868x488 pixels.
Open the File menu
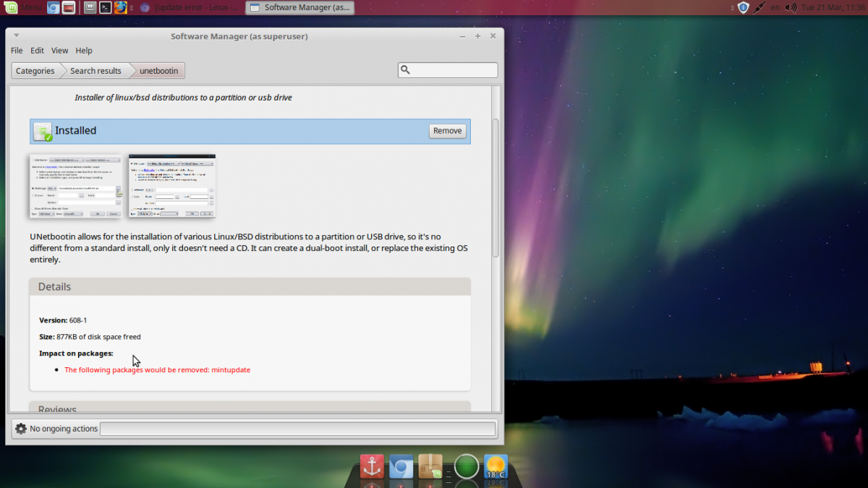17,51
